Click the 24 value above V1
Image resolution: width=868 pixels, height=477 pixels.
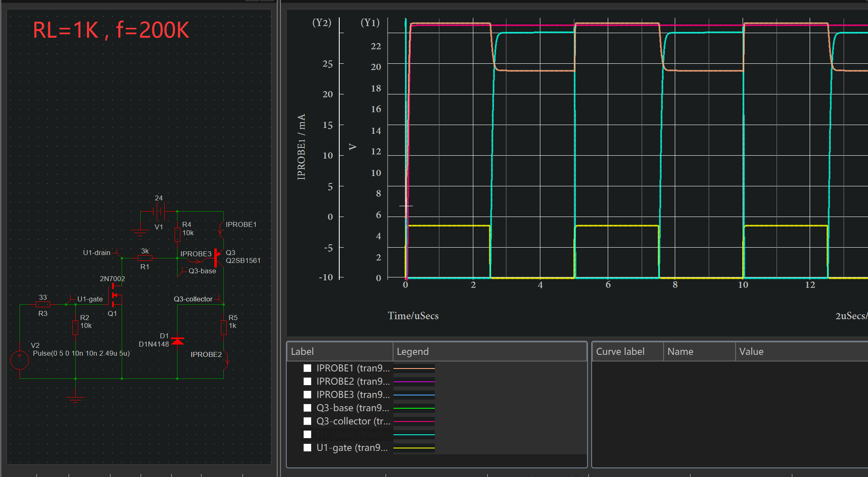tap(159, 198)
